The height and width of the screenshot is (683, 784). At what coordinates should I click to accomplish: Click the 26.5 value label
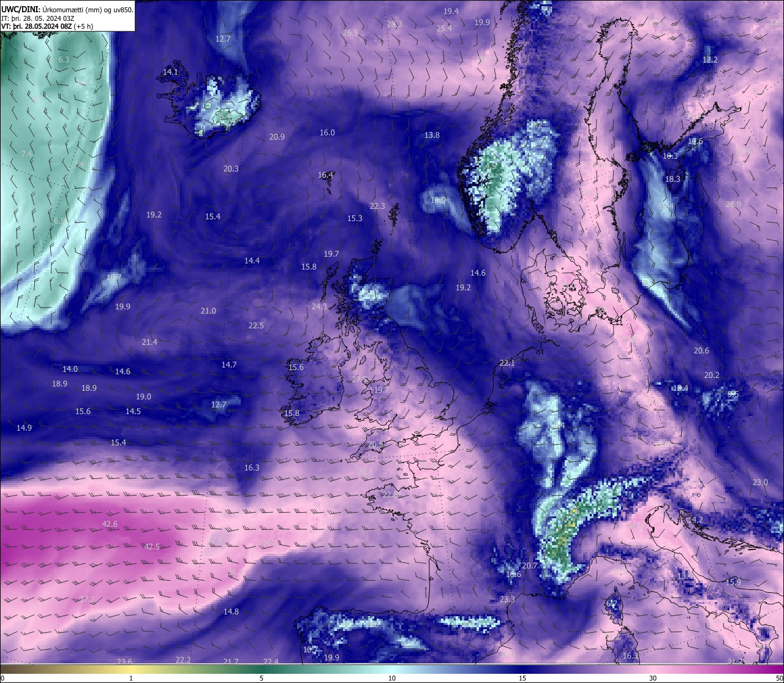pos(350,32)
